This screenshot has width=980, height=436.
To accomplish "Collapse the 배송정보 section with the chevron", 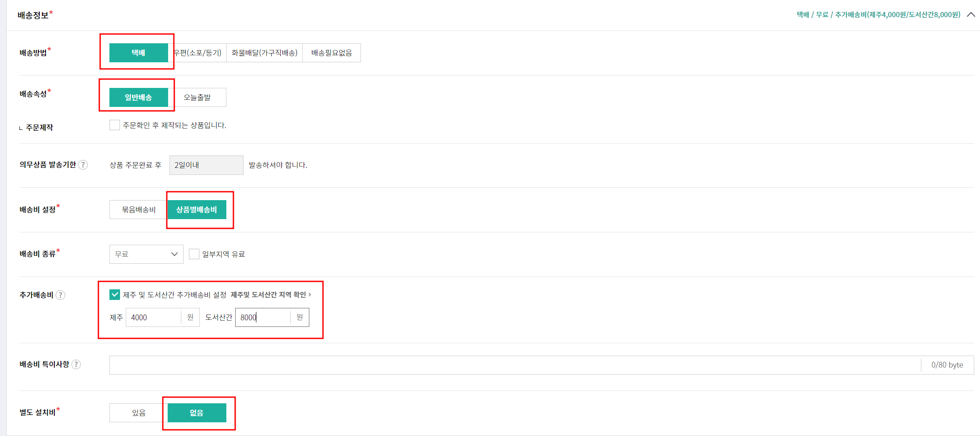I will tap(971, 15).
